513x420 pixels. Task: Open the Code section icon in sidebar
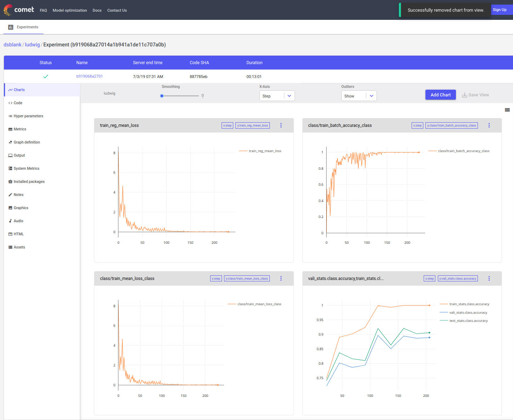pos(10,103)
